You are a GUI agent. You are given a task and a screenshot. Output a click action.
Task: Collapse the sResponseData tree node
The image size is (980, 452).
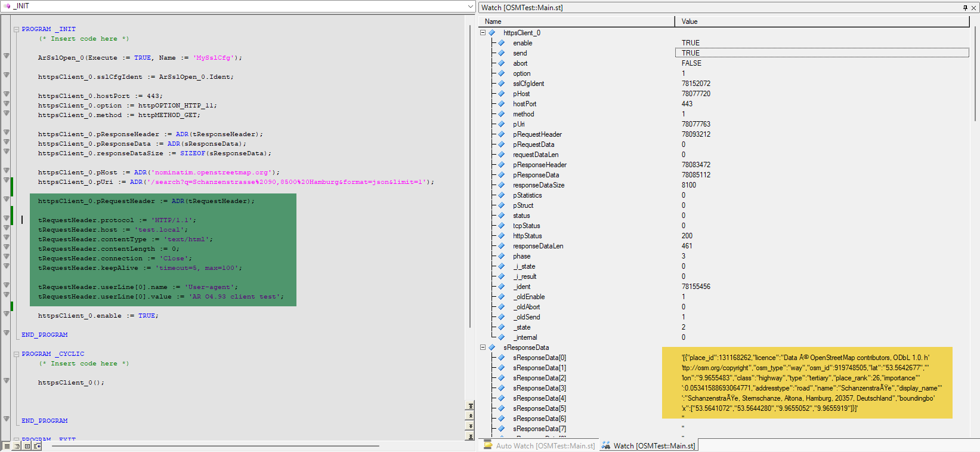tap(483, 348)
